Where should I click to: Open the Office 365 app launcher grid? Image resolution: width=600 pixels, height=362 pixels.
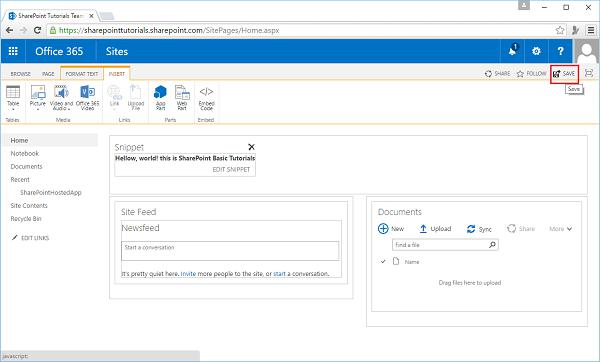13,51
